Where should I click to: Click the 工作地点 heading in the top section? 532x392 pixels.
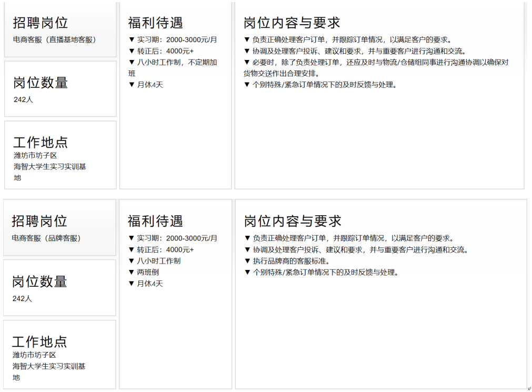point(41,143)
